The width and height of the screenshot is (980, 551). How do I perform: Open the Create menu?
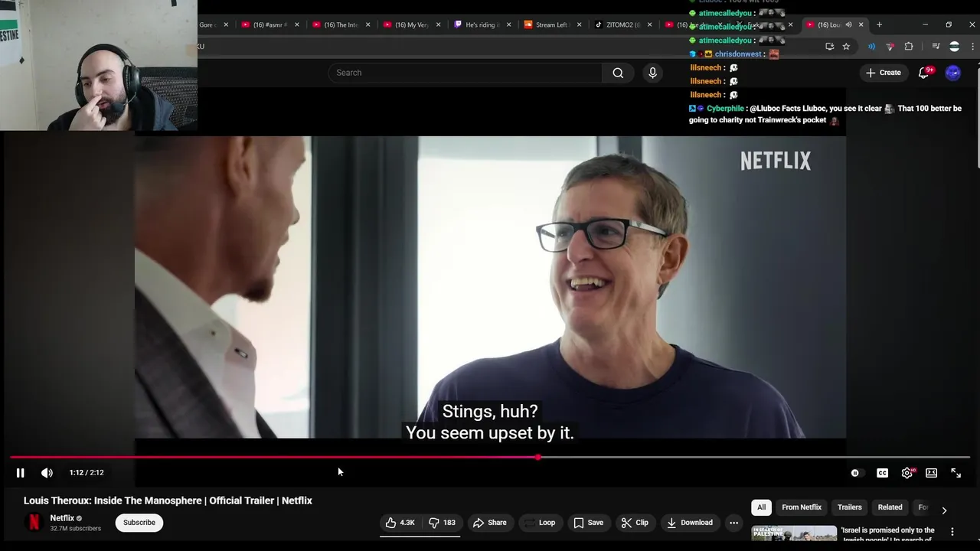(x=883, y=73)
